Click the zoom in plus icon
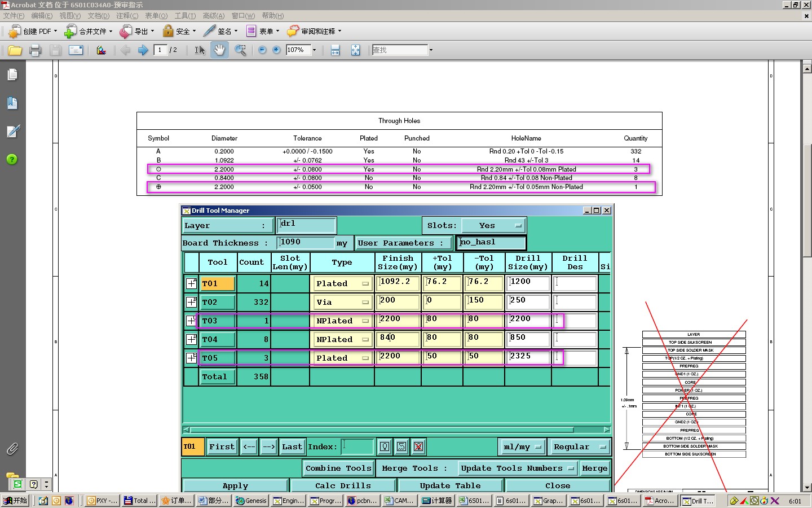 pyautogui.click(x=276, y=50)
